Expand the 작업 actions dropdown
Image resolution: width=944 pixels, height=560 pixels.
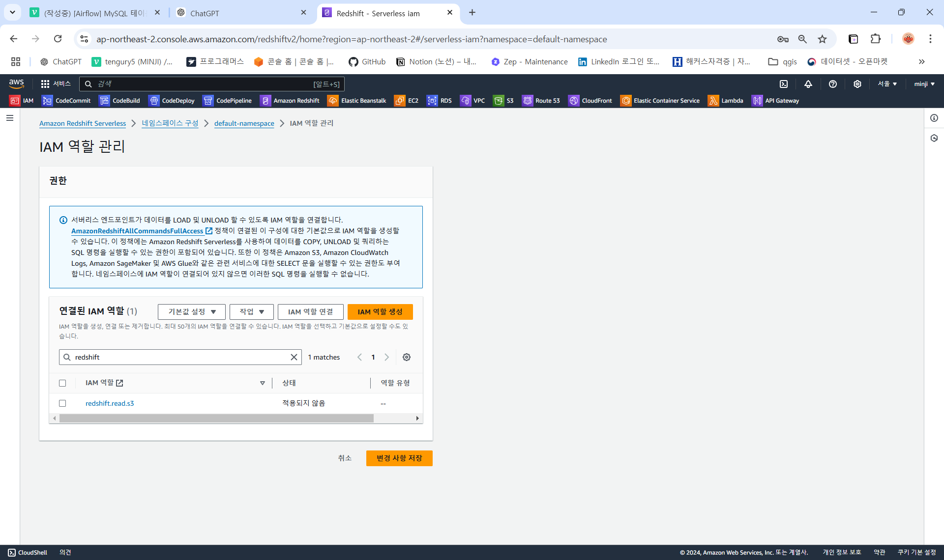point(252,312)
